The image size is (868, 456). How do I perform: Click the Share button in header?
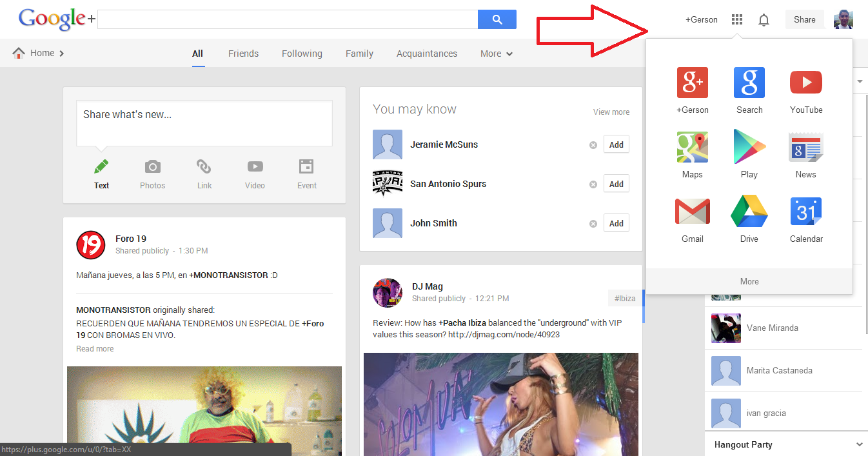click(805, 19)
